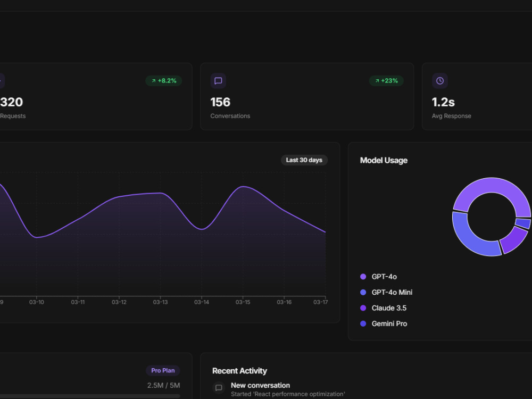The height and width of the screenshot is (399, 532).
Task: Click the 156 conversations value
Action: point(220,102)
